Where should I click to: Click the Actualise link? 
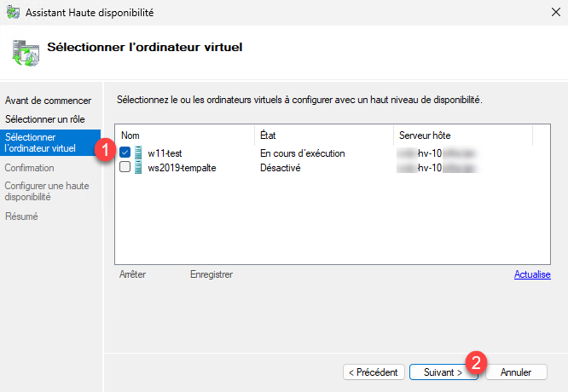[532, 274]
